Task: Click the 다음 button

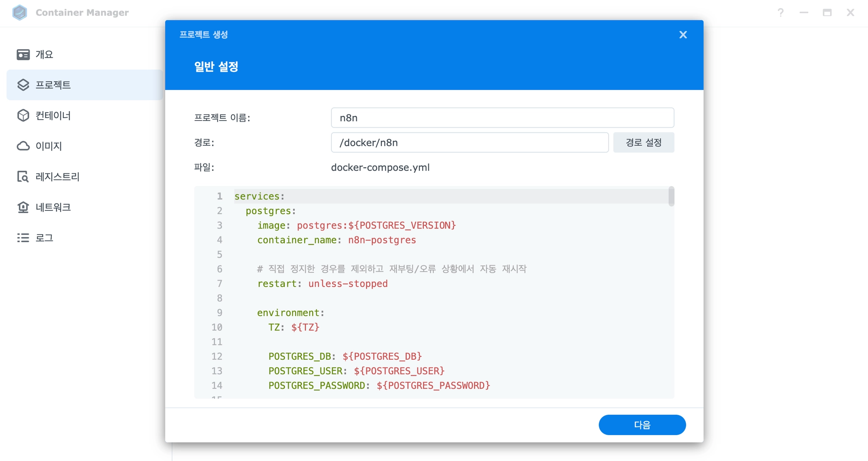Action: click(x=642, y=425)
